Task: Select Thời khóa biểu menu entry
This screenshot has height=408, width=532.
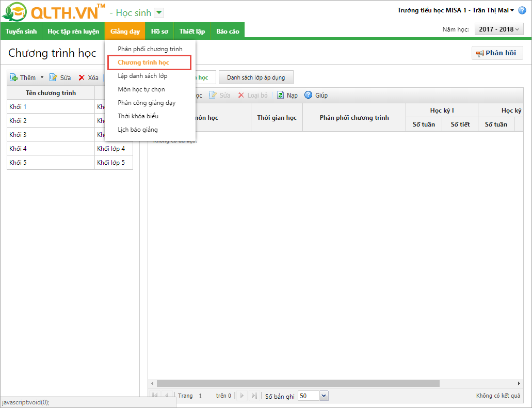Action: click(x=150, y=116)
